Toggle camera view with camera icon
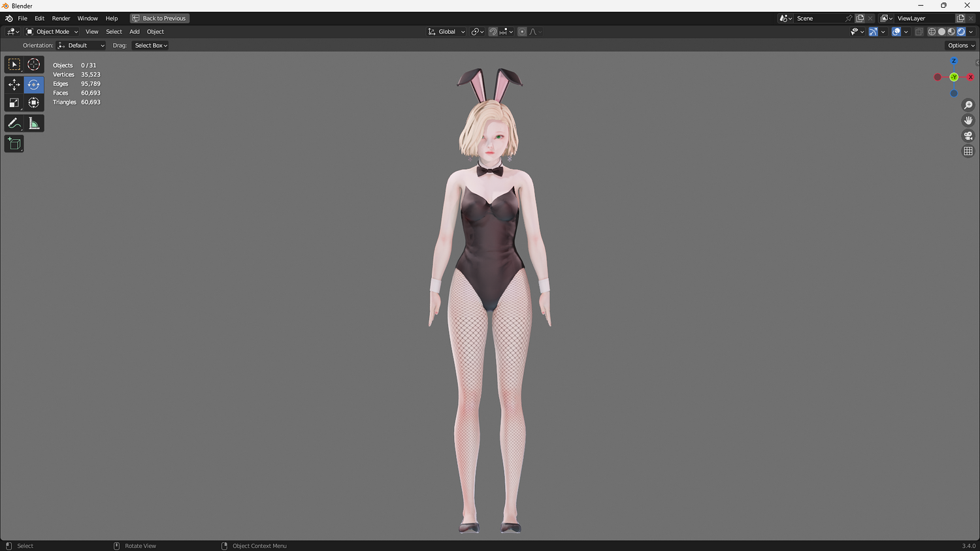980x551 pixels. (968, 136)
